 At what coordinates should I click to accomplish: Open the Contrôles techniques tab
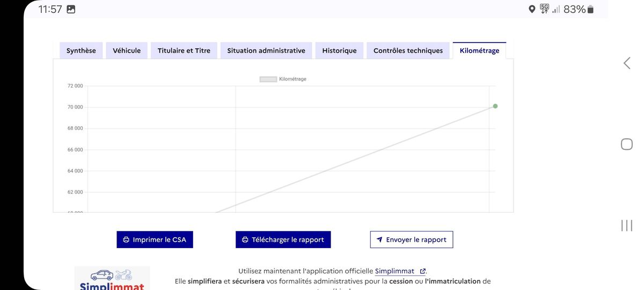[408, 50]
